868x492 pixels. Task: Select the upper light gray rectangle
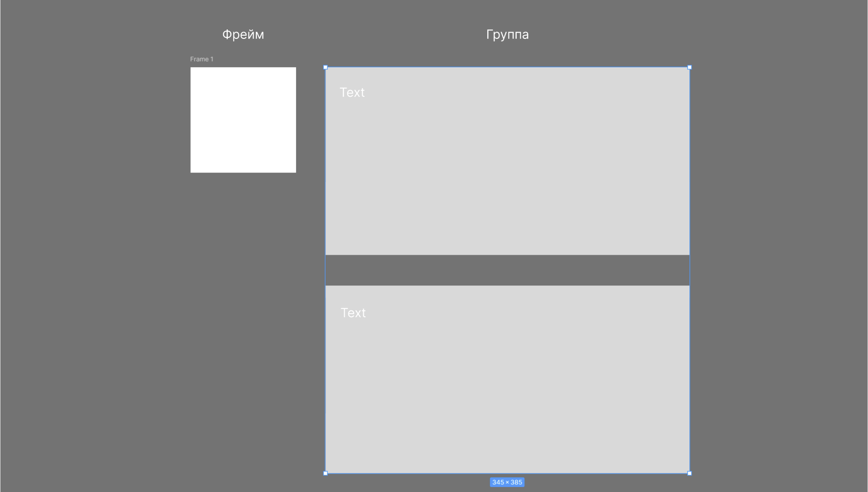(x=507, y=172)
